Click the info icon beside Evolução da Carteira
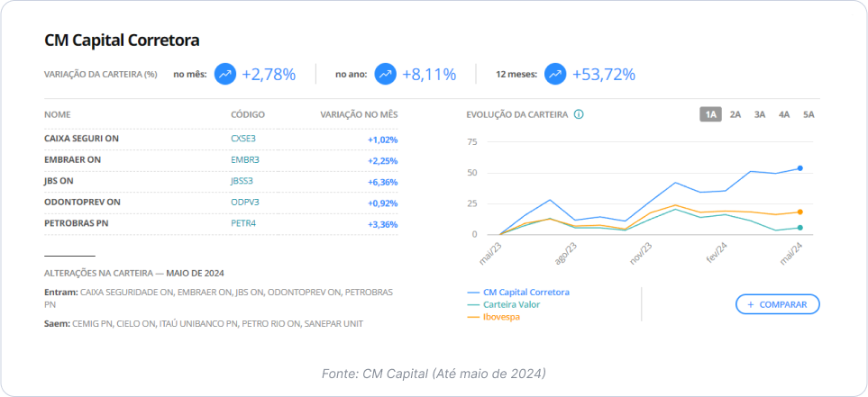This screenshot has height=397, width=868. (x=579, y=114)
